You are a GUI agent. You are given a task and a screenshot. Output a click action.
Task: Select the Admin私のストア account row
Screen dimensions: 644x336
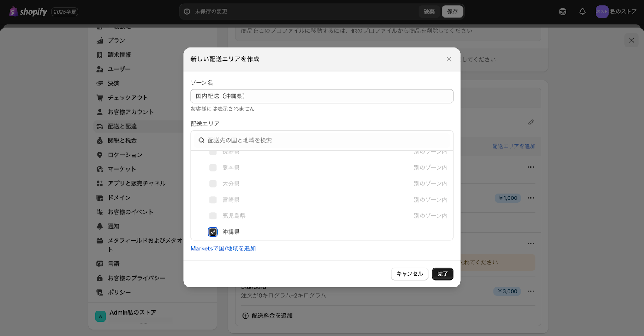pos(153,316)
